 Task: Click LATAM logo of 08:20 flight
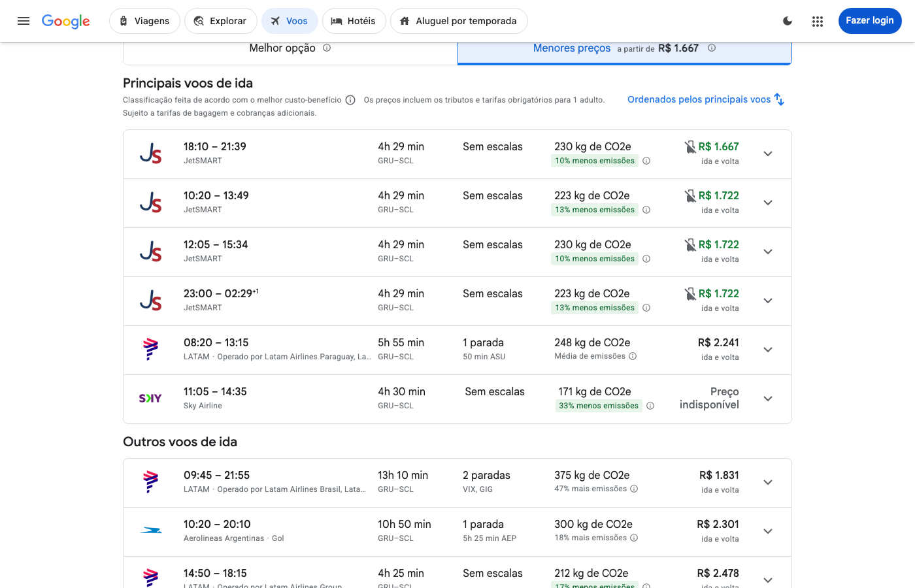(151, 350)
